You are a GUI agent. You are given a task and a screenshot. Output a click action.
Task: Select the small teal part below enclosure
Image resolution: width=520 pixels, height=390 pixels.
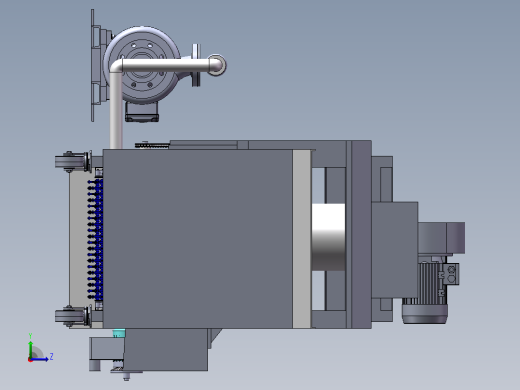pyautogui.click(x=119, y=333)
